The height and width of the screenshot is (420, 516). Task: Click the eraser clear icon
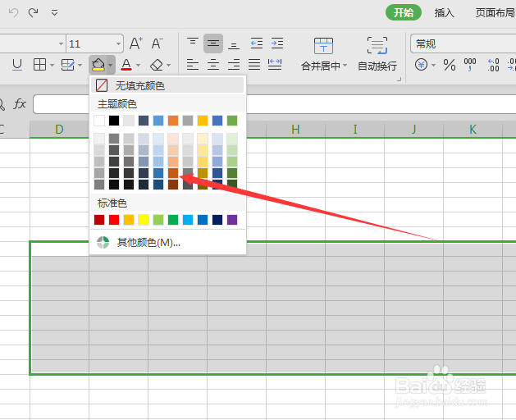click(x=157, y=65)
